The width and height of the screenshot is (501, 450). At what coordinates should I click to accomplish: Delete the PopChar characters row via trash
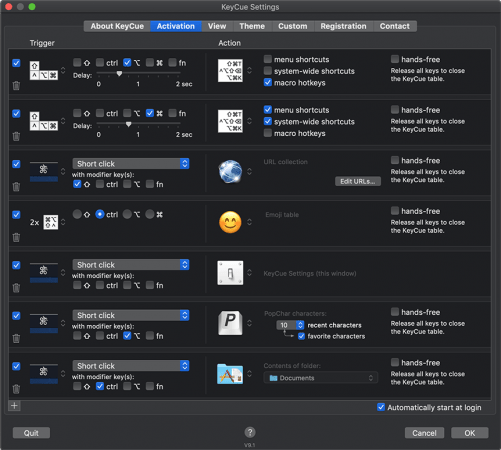(16, 338)
